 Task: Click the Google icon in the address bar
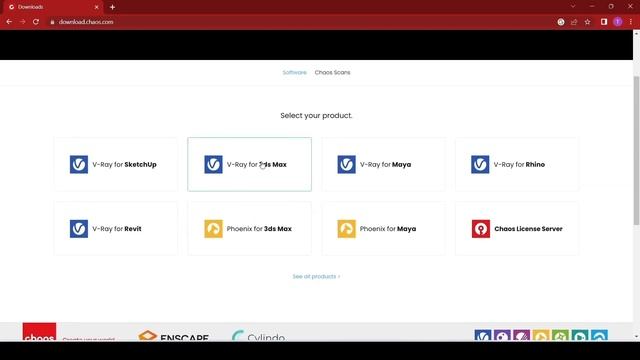coord(561,22)
